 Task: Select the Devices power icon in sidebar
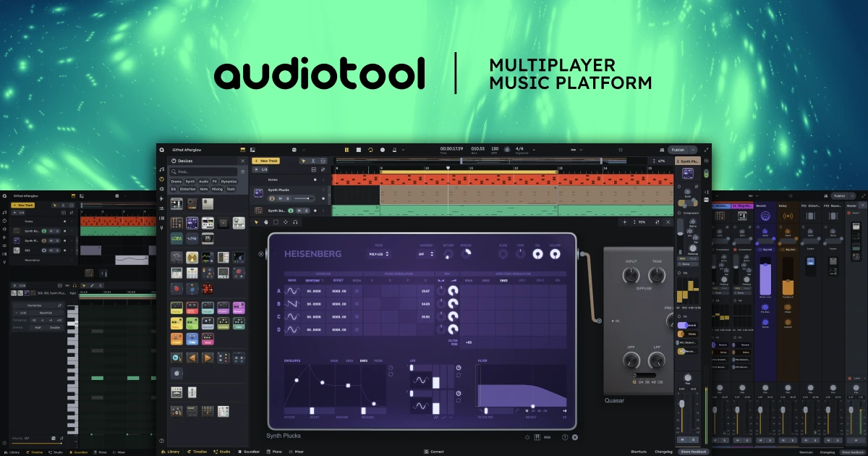161,179
